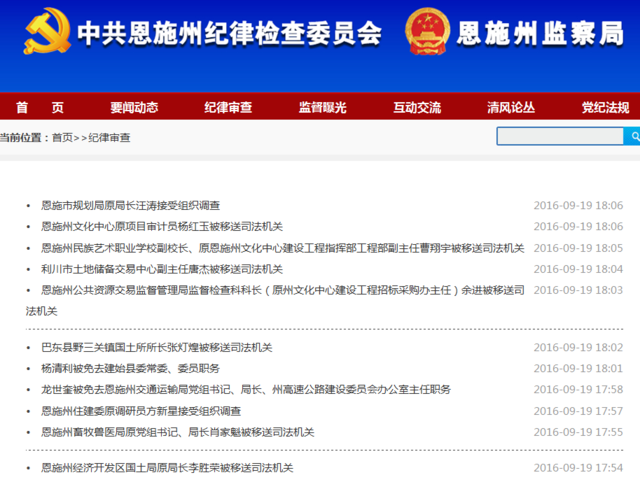Open the 清风论丛 menu item
Screen dimensions: 640x482
511,107
